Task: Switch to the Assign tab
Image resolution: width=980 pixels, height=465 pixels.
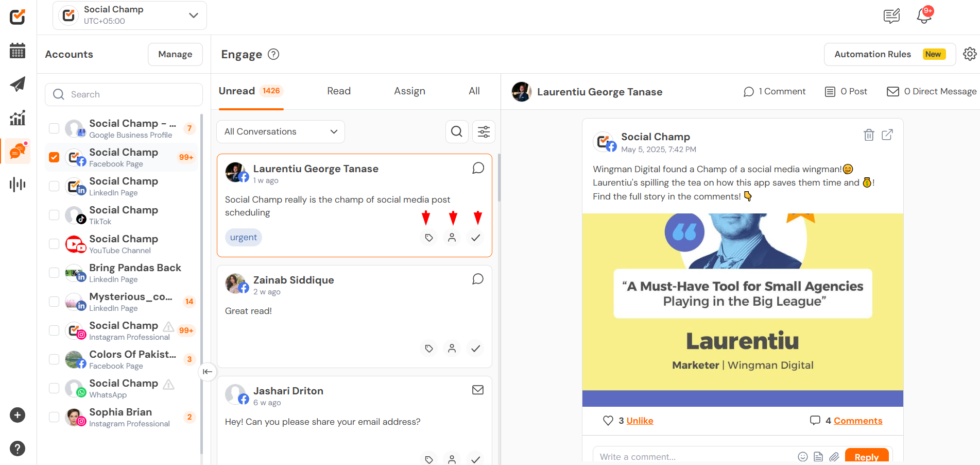Action: point(409,91)
